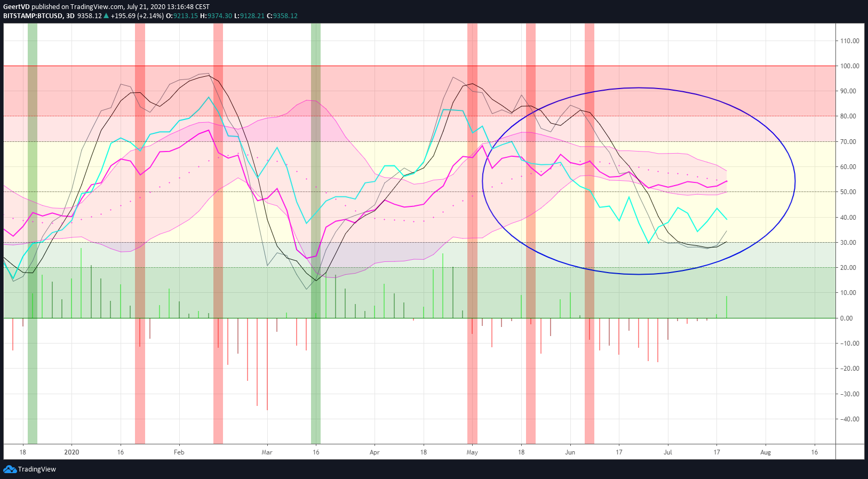The image size is (868, 479).
Task: Click the 2020 year label on time axis
Action: [x=71, y=452]
